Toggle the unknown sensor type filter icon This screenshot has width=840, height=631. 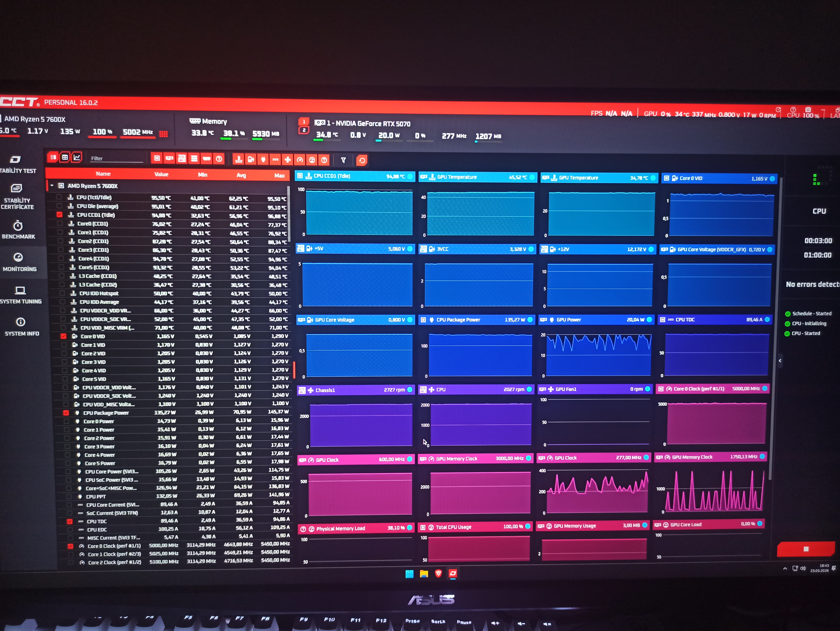point(324,160)
